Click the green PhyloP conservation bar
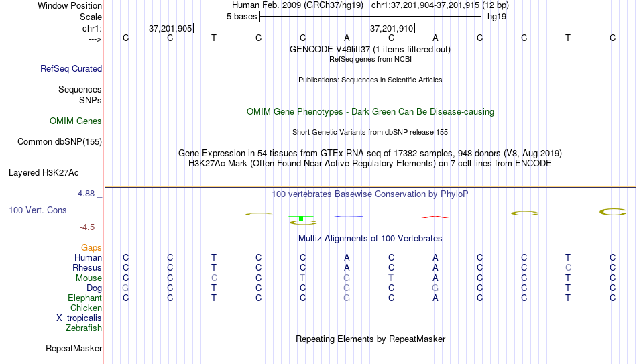Screen dimensions: 637x364 (x=301, y=218)
